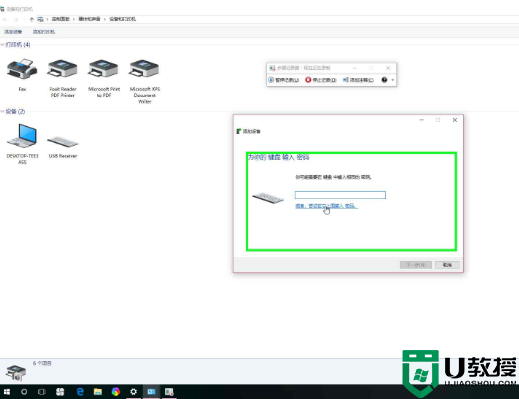Click the Edge browser taskbar icon
This screenshot has width=519, height=399.
(80, 392)
